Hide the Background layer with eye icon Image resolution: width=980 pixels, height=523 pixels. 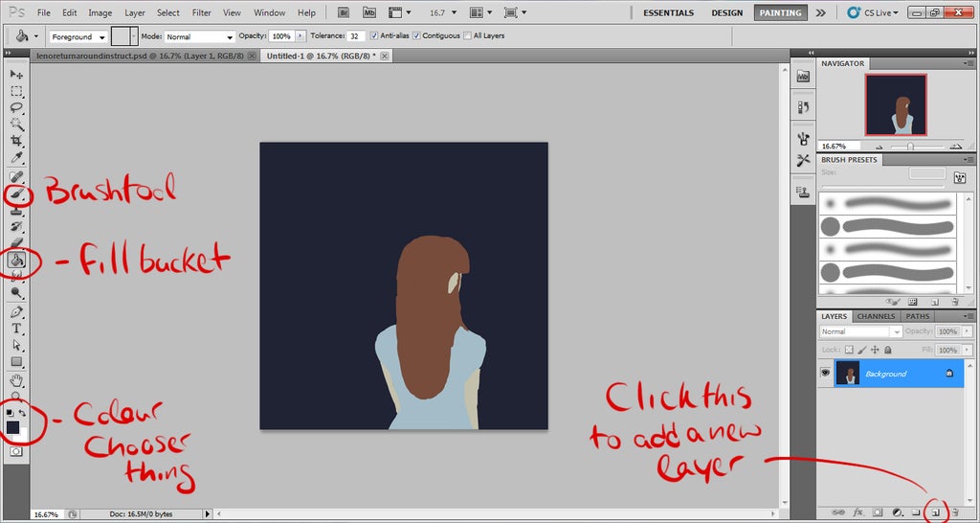825,373
